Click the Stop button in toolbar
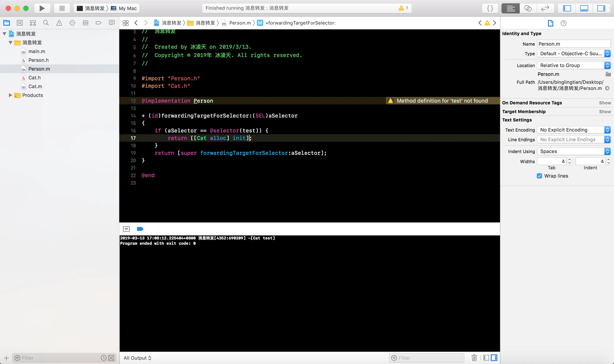614x364 pixels. click(x=62, y=8)
